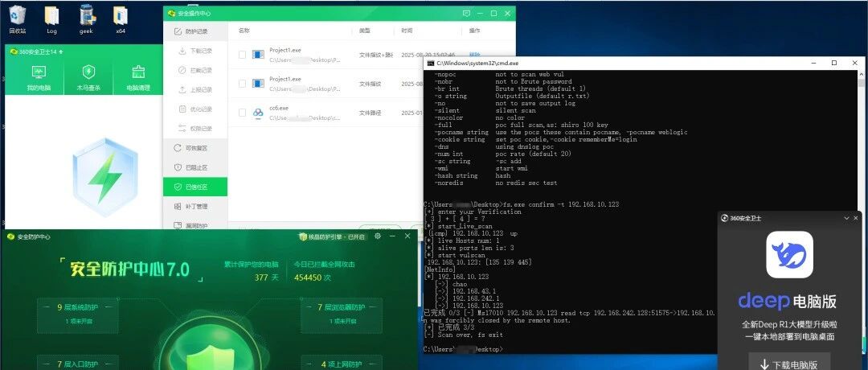This screenshot has height=370, width=868.
Task: Click the 电脑清理 broom icon in 360安全卫士
Action: click(138, 72)
